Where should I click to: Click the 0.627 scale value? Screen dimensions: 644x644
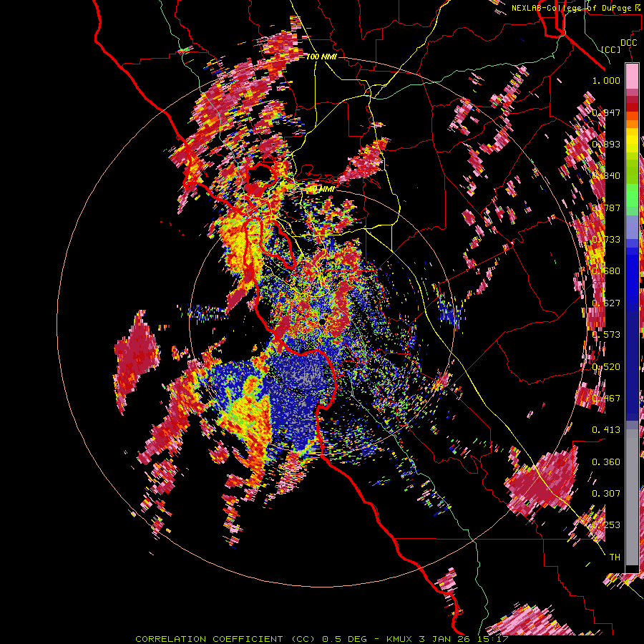coord(606,303)
